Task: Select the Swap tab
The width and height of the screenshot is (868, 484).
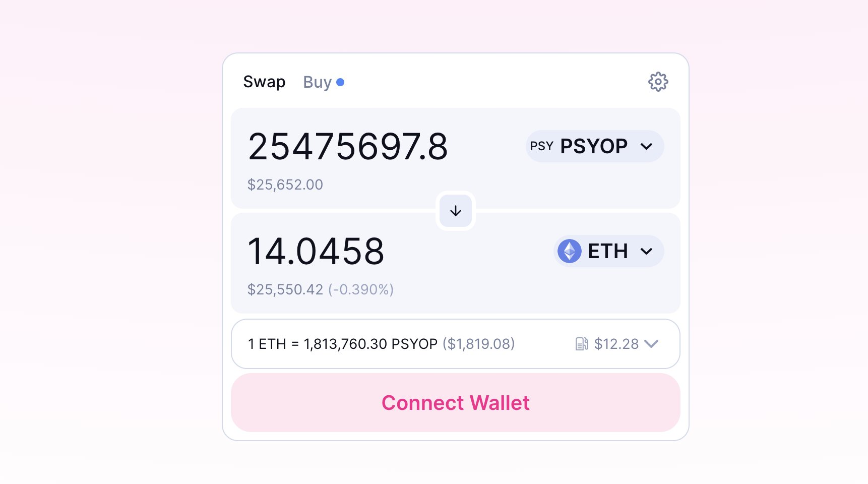Action: pyautogui.click(x=265, y=81)
